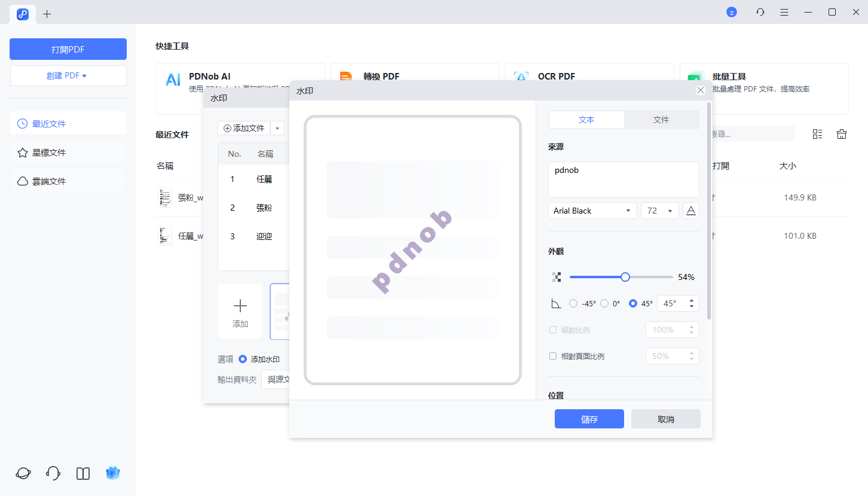Switch to the 文件 watermark tab
Viewport: 868px width, 496px height.
661,120
